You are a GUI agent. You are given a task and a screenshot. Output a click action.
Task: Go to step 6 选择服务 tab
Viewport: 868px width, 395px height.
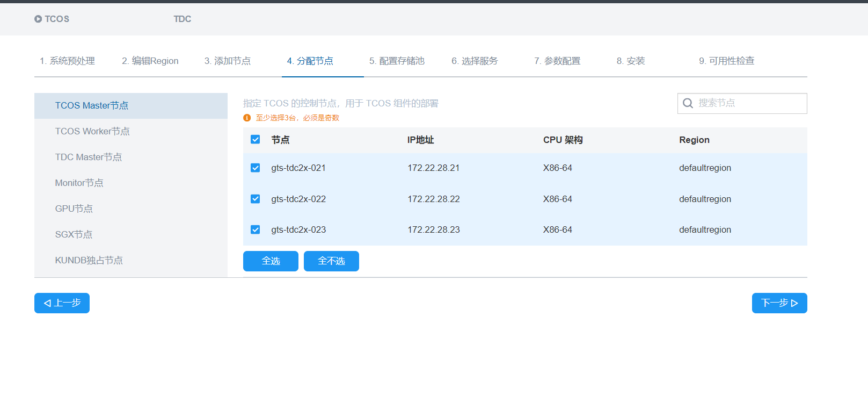[475, 61]
